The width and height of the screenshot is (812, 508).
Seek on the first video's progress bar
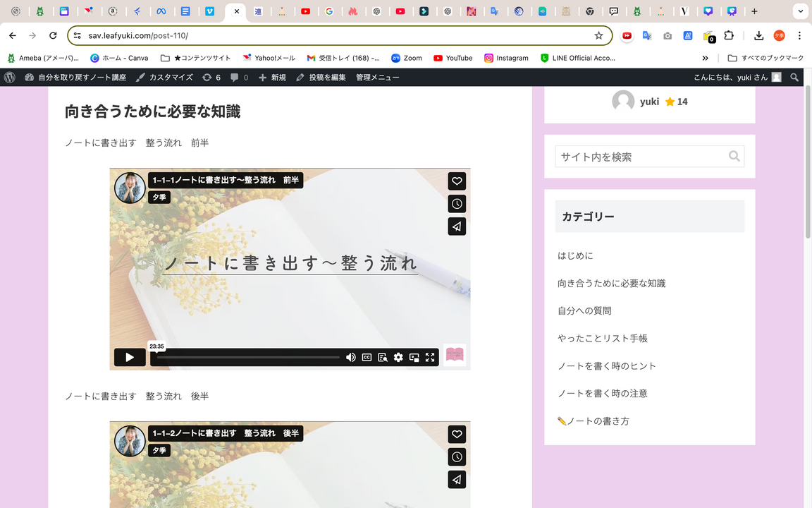[x=247, y=358]
